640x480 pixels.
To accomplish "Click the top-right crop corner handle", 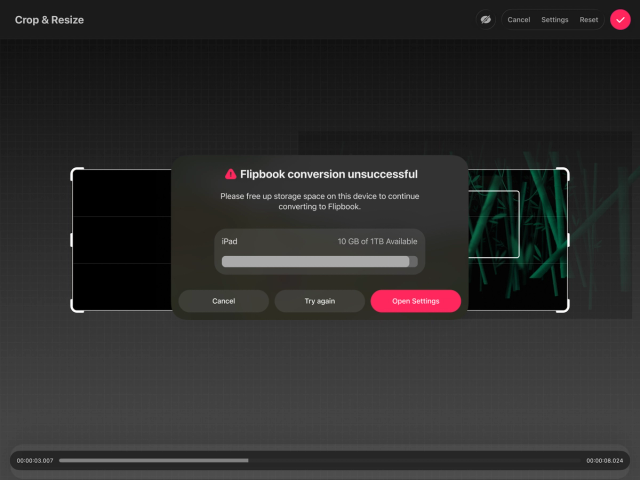I will coord(563,174).
